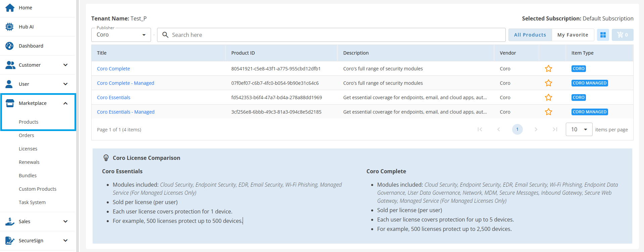Go to first page arrow

(480, 129)
